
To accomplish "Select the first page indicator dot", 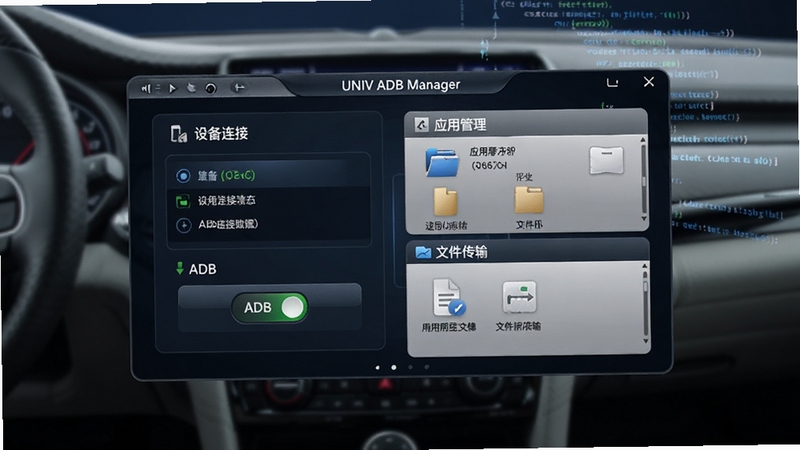I will click(x=378, y=367).
